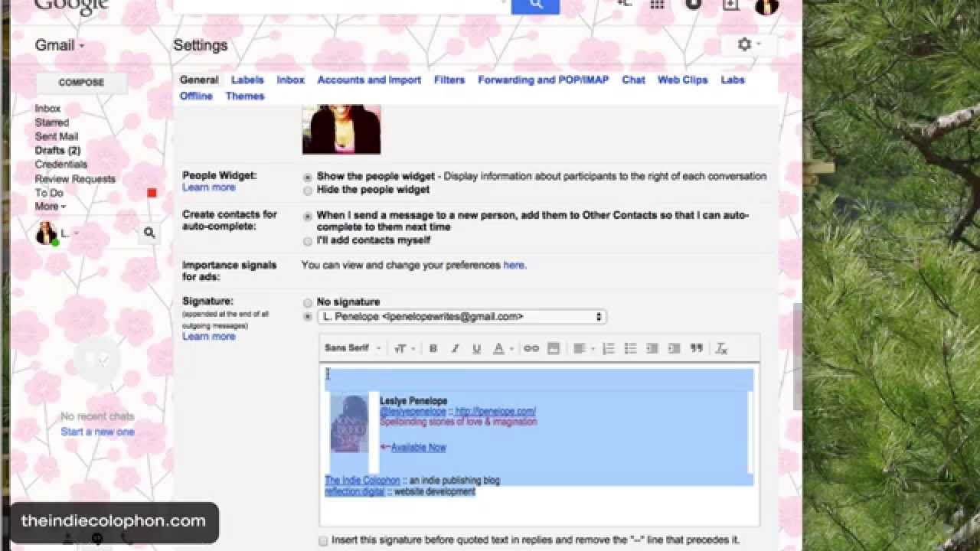The height and width of the screenshot is (551, 980).
Task: Click the indent more icon
Action: click(x=674, y=348)
